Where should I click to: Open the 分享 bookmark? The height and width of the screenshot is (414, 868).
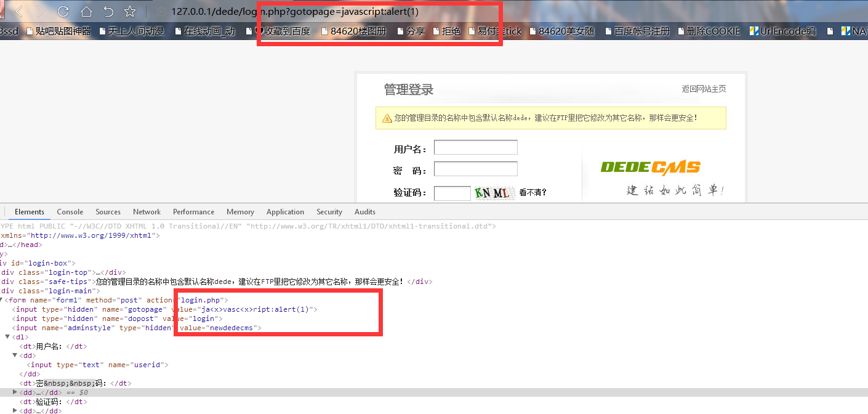point(411,31)
